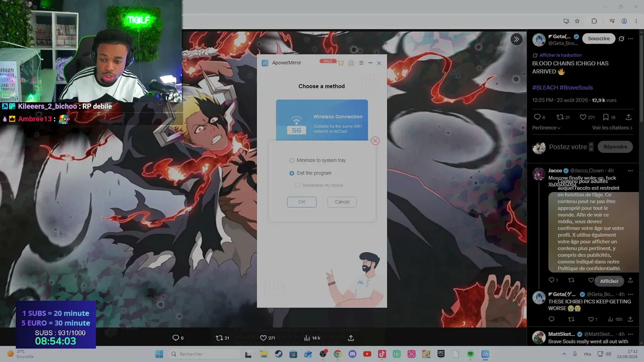Open Discord from the taskbar
The width and height of the screenshot is (644, 362).
click(x=352, y=354)
